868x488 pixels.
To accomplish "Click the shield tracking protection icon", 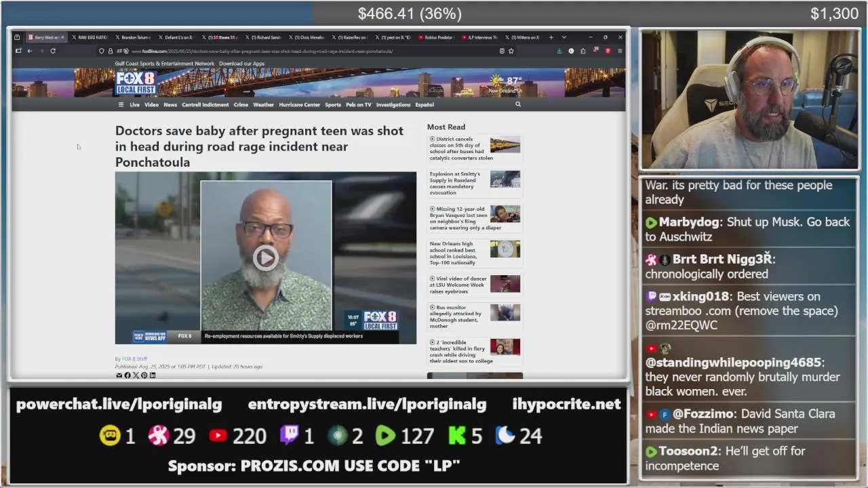I will pyautogui.click(x=102, y=51).
